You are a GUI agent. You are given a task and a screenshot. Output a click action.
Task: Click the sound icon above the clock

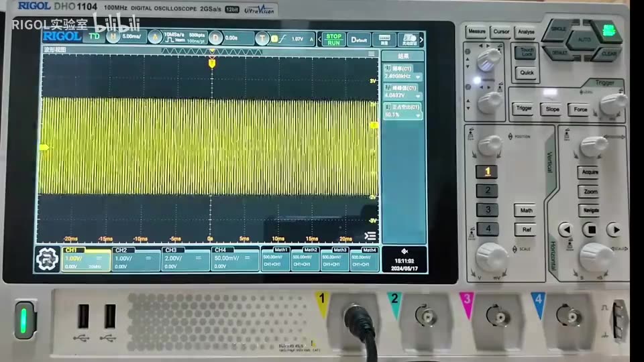pyautogui.click(x=404, y=251)
